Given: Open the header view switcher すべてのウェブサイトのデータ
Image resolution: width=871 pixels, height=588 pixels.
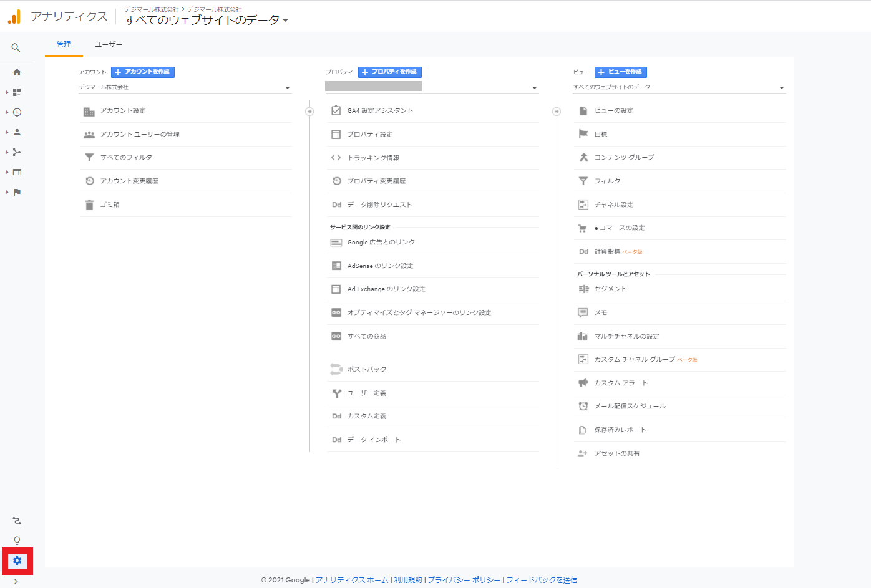Looking at the screenshot, I should pos(207,20).
